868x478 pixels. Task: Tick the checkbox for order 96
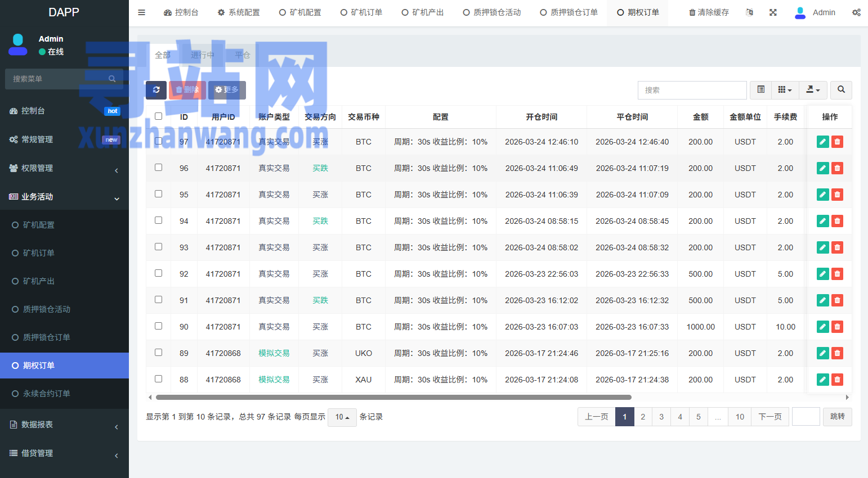[159, 168]
